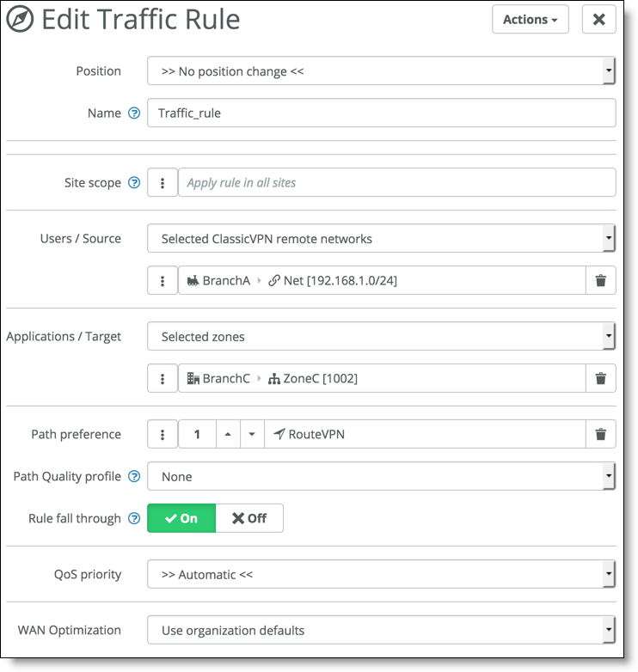The width and height of the screenshot is (638, 672).
Task: Turn Rule fall through On
Action: pyautogui.click(x=181, y=518)
